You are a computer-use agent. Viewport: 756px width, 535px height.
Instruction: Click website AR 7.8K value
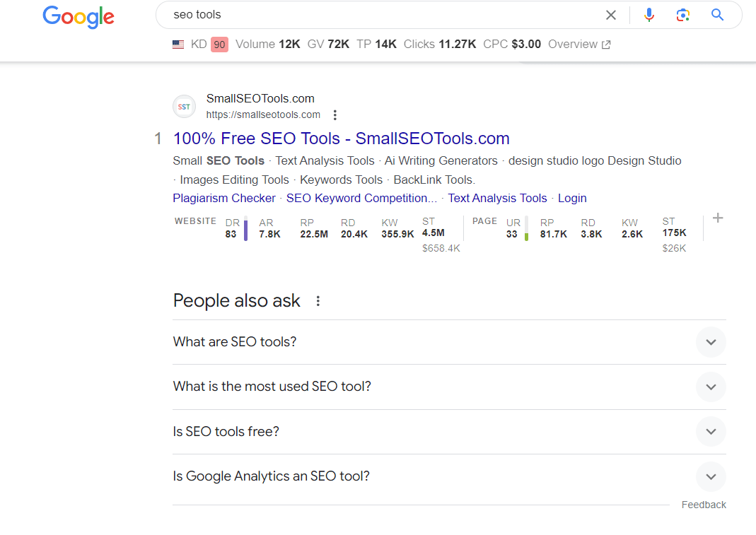[x=269, y=234]
